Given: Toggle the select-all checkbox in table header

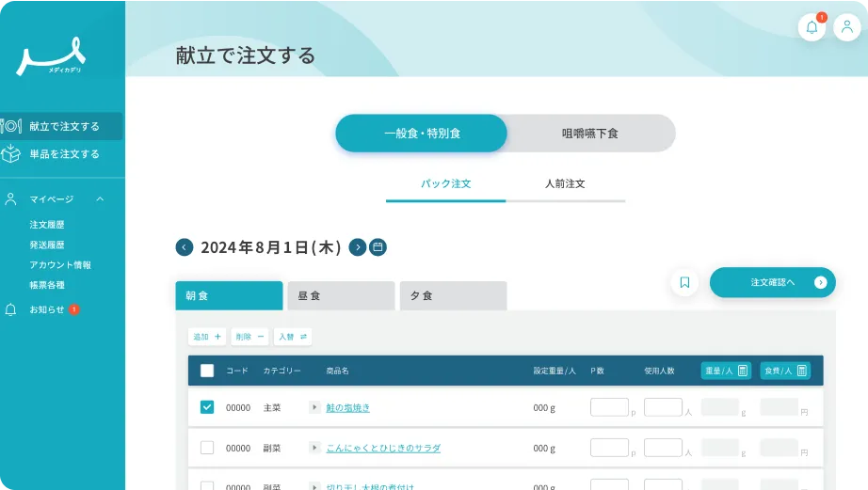Looking at the screenshot, I should (207, 371).
